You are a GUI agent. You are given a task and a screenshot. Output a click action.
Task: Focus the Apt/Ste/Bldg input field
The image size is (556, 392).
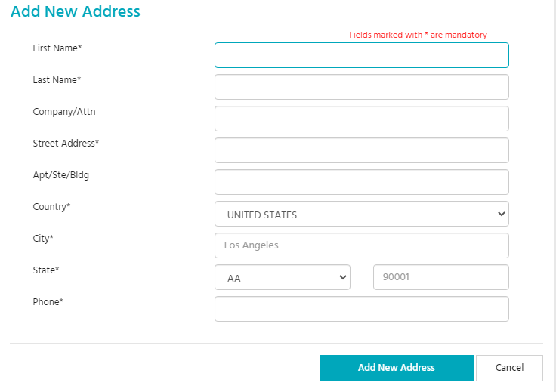click(x=361, y=182)
